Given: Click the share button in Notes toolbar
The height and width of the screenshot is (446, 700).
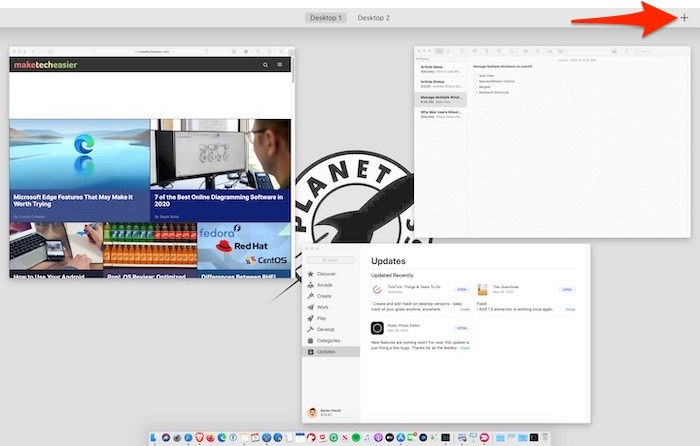Looking at the screenshot, I should (x=627, y=51).
